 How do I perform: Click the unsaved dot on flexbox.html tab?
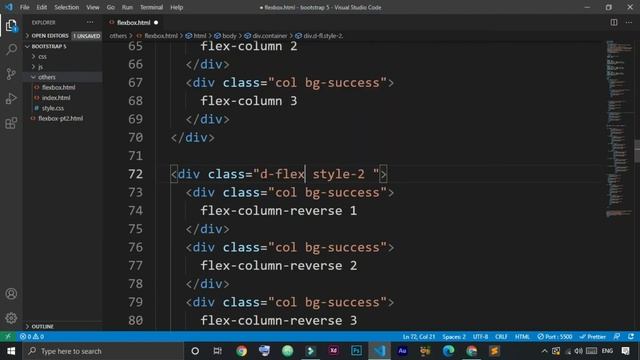click(x=156, y=22)
